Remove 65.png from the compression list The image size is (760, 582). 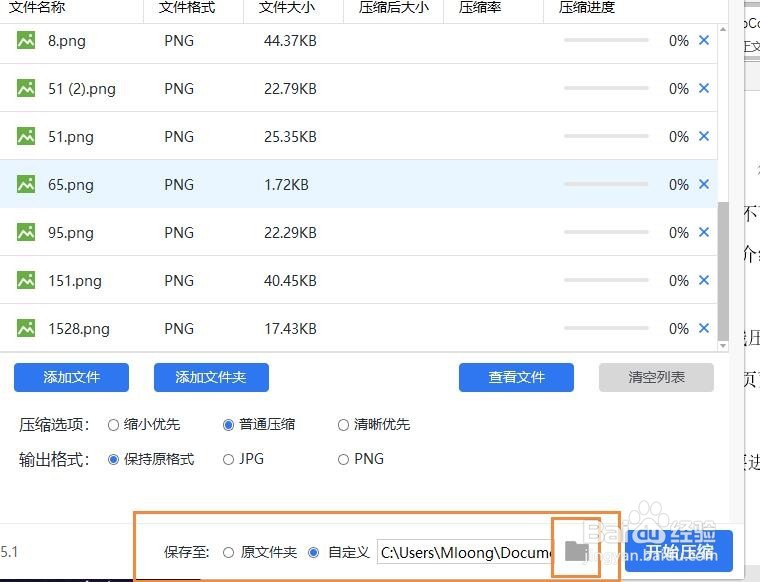(x=704, y=184)
